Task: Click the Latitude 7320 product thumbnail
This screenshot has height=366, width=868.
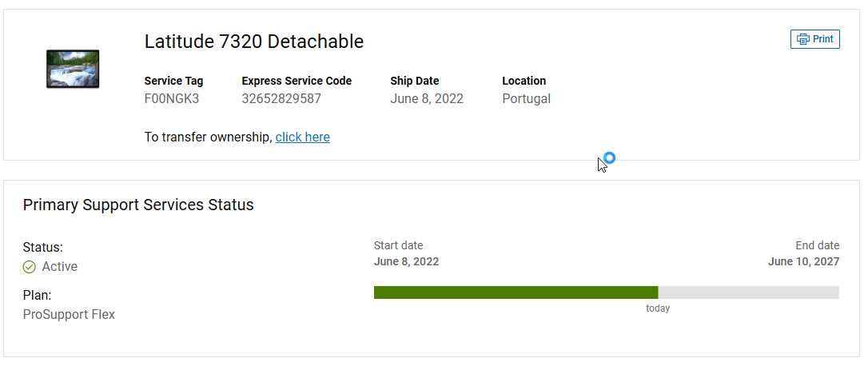Action: [73, 69]
